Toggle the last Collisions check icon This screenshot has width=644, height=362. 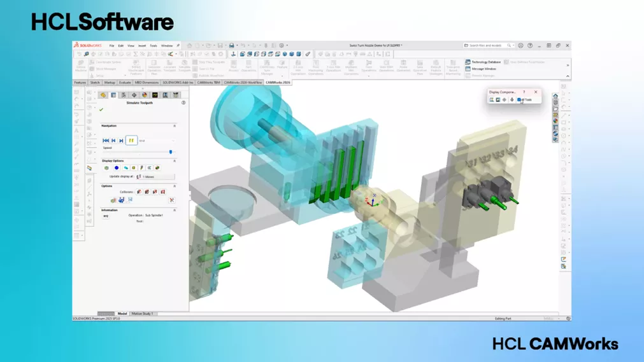(x=162, y=191)
